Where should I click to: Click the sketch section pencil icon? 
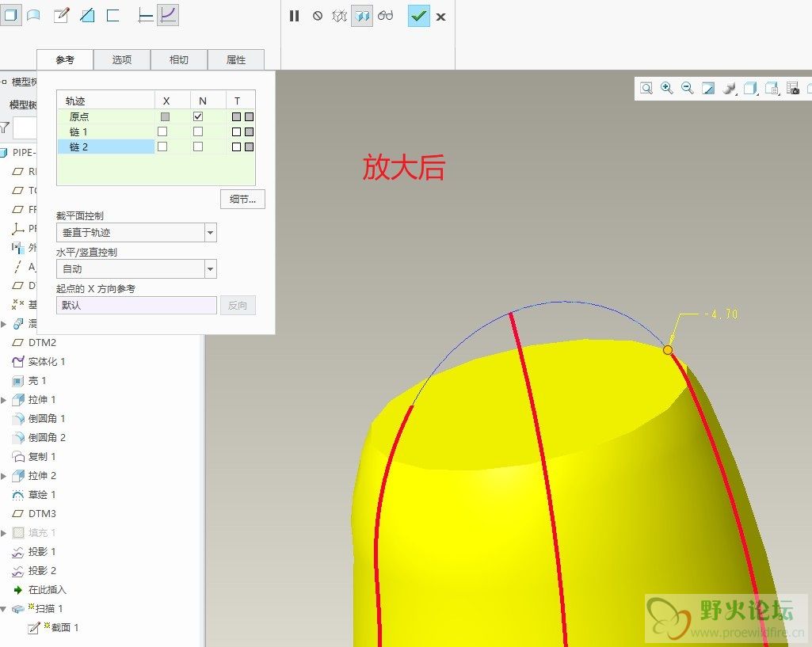[x=61, y=15]
